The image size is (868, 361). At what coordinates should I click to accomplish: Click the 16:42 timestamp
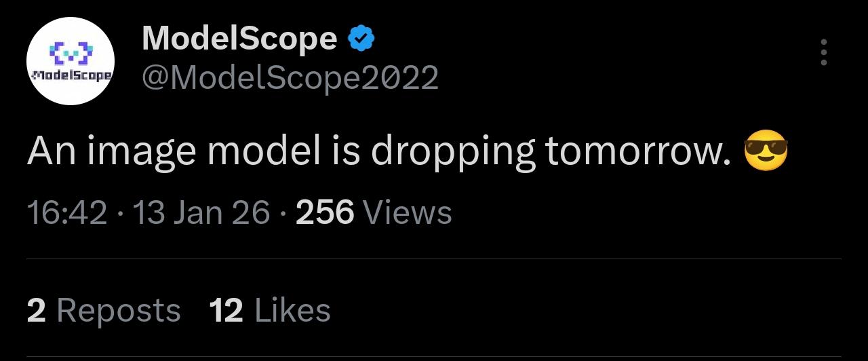pyautogui.click(x=66, y=213)
